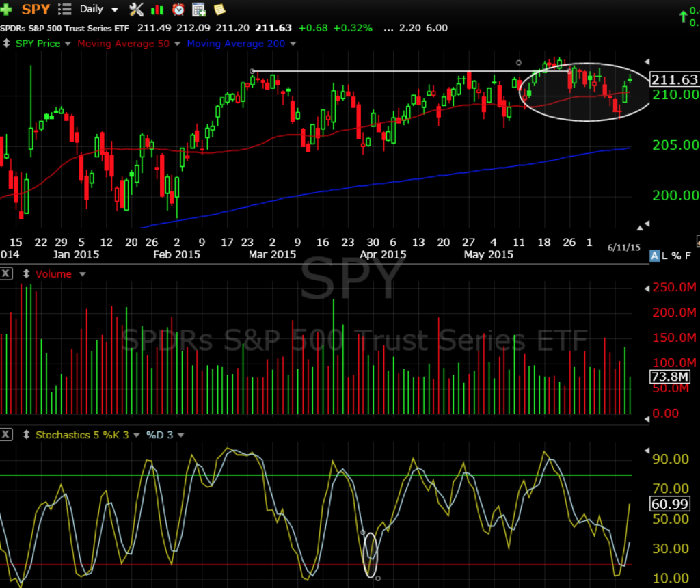Viewport: 700px width, 588px height.
Task: Click the 200.00 price axis label
Action: (675, 196)
